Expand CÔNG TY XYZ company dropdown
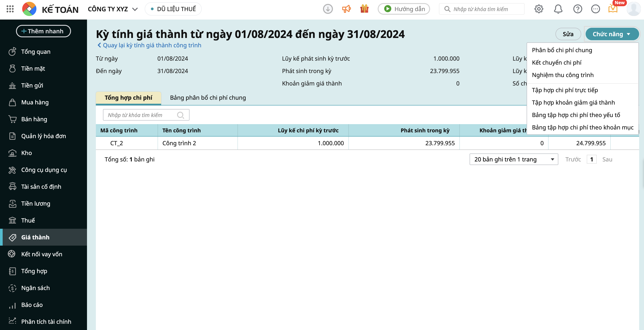 pos(113,9)
